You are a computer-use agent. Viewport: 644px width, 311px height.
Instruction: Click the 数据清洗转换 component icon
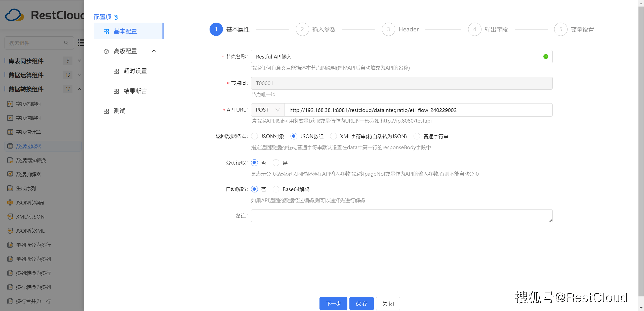pos(10,160)
